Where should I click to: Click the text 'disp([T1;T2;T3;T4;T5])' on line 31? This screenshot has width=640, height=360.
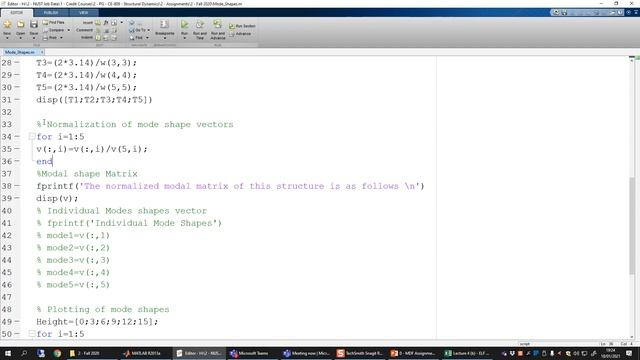point(94,100)
